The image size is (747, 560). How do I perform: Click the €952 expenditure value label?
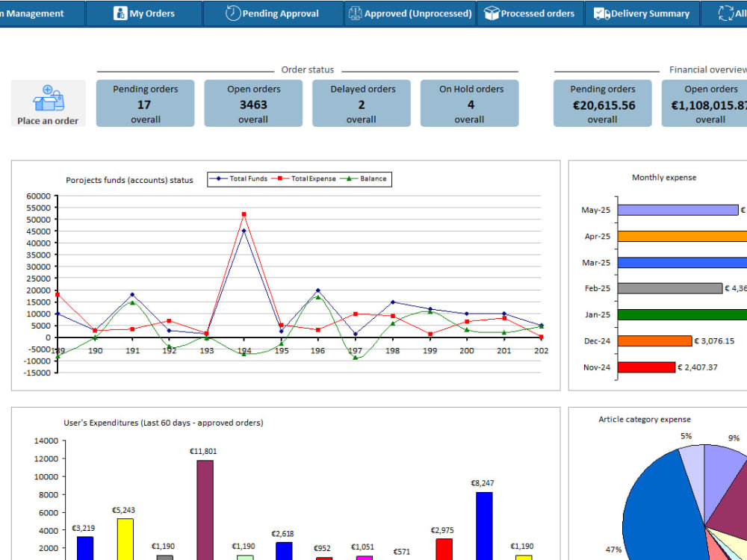pyautogui.click(x=322, y=549)
